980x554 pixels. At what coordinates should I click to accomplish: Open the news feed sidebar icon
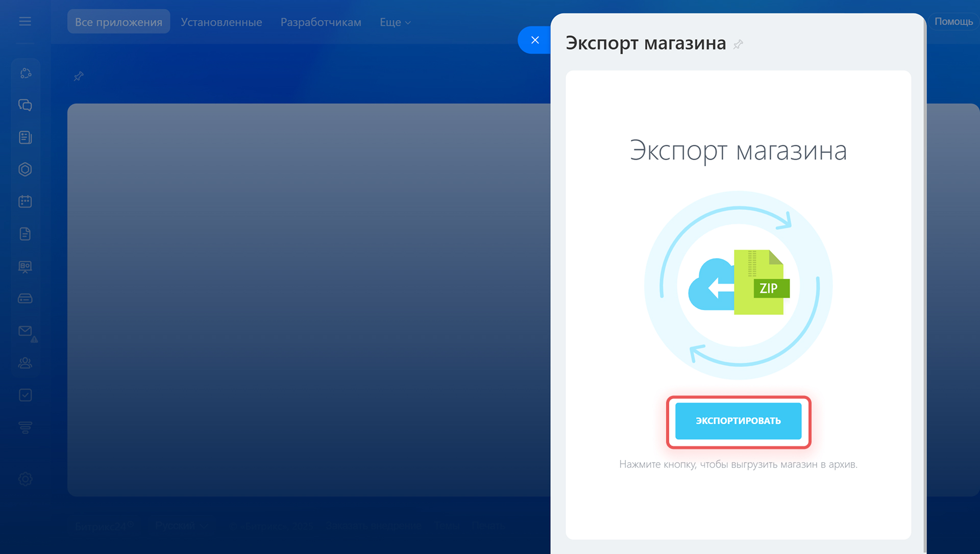[x=25, y=137]
